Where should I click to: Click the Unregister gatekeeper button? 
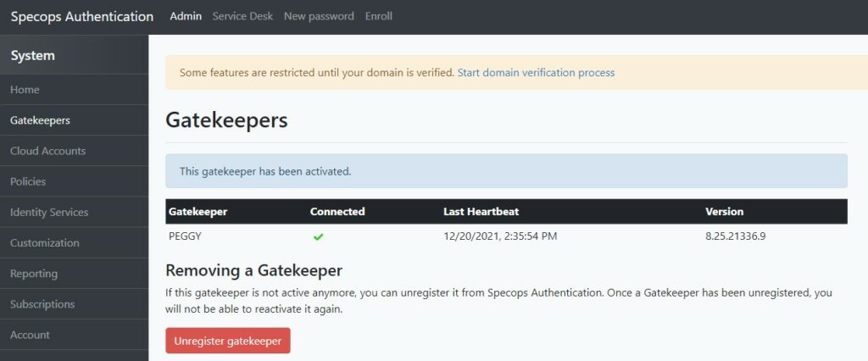pyautogui.click(x=227, y=341)
